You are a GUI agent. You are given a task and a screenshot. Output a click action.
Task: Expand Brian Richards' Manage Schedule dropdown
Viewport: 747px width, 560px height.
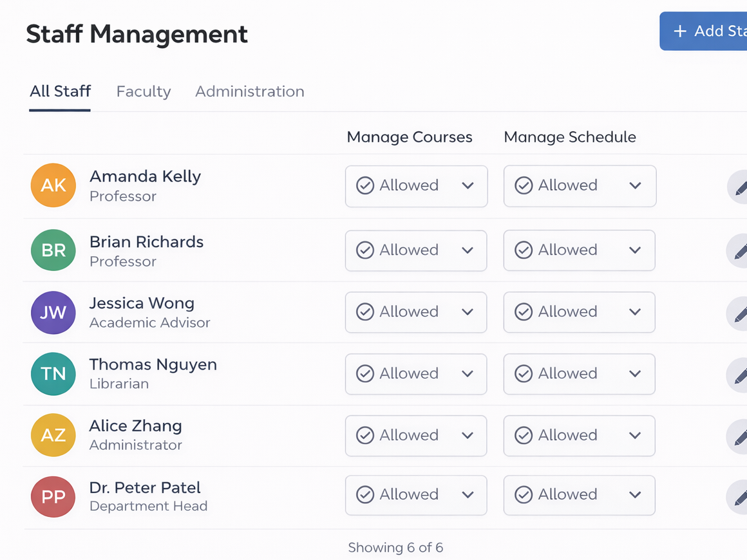(x=579, y=250)
